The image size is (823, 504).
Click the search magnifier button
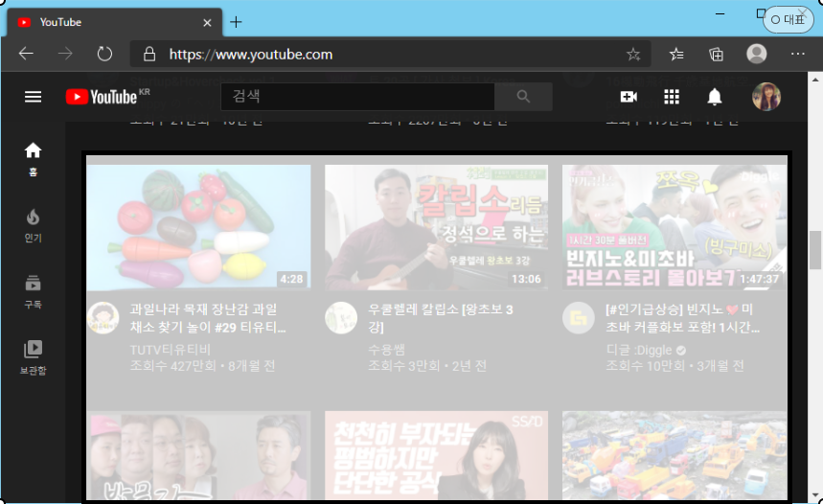point(523,97)
